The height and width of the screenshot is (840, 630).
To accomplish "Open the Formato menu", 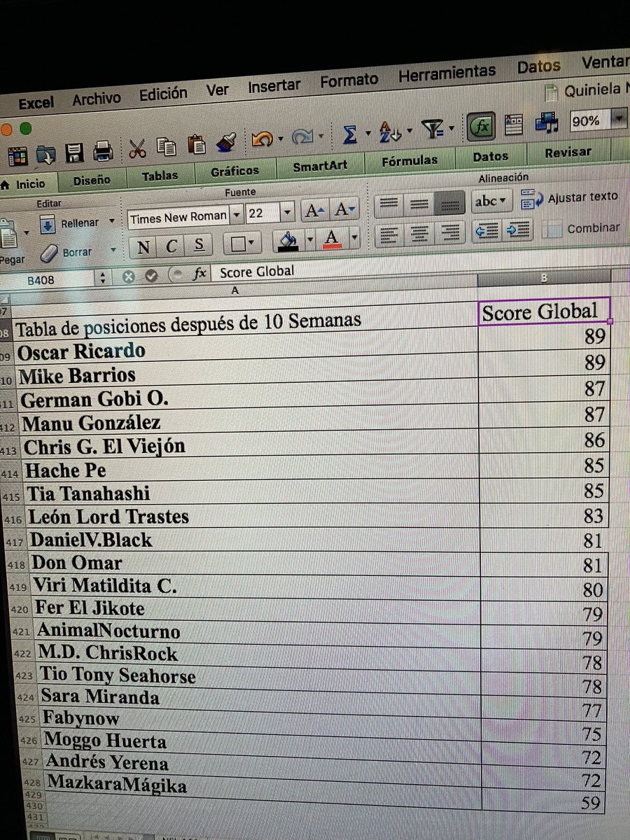I will coord(349,80).
